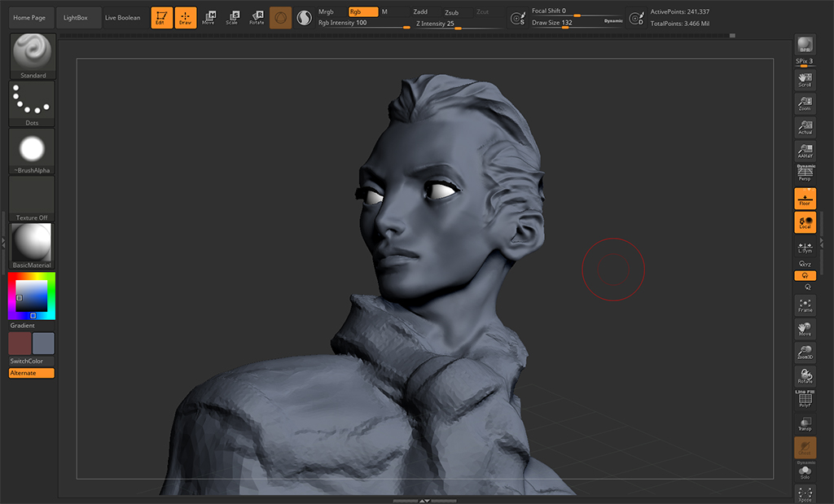Screen dimensions: 834x504
Task: Click the Scroll canvas icon
Action: click(x=805, y=80)
